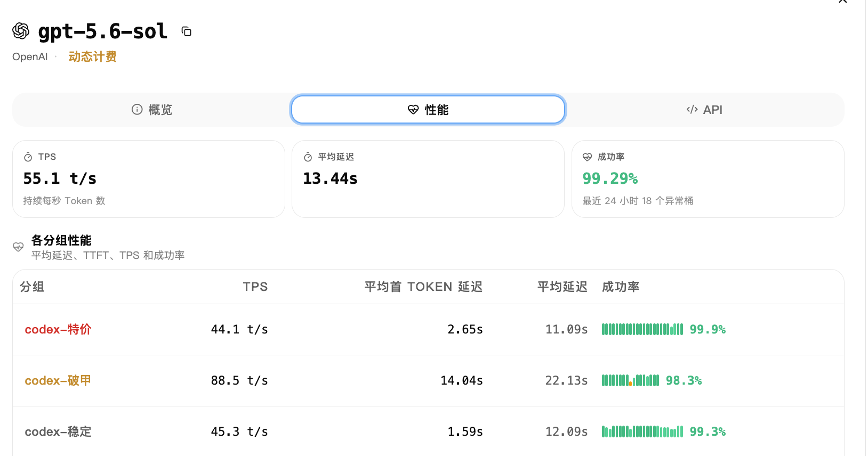
Task: Copy the gpt-5.6-sol model name
Action: tap(186, 31)
